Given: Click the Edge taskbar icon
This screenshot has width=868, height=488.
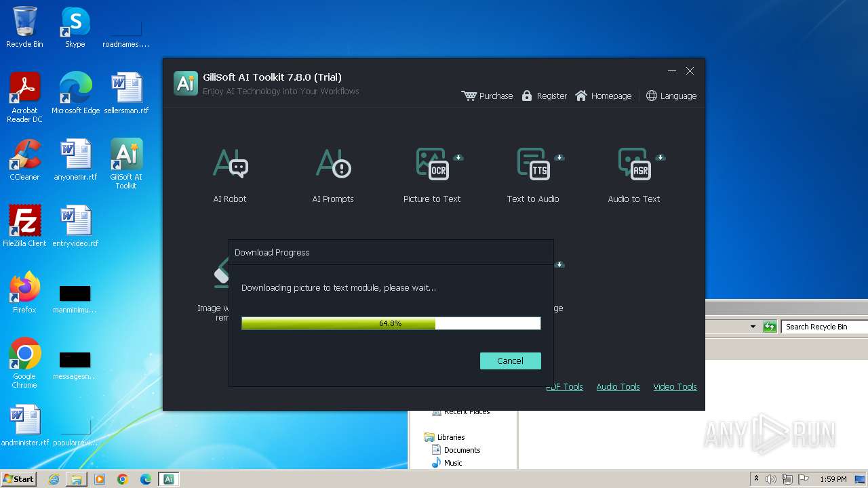Looking at the screenshot, I should coord(146,479).
